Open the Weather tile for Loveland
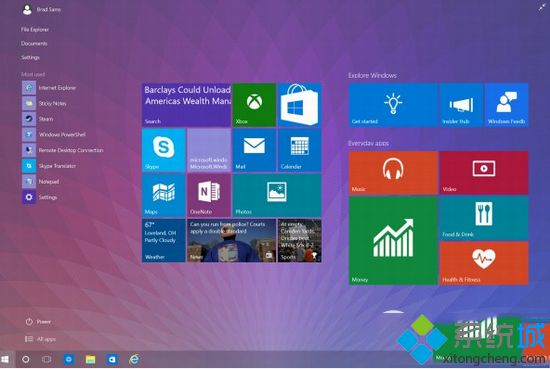This screenshot has width=550, height=369. pyautogui.click(x=163, y=240)
